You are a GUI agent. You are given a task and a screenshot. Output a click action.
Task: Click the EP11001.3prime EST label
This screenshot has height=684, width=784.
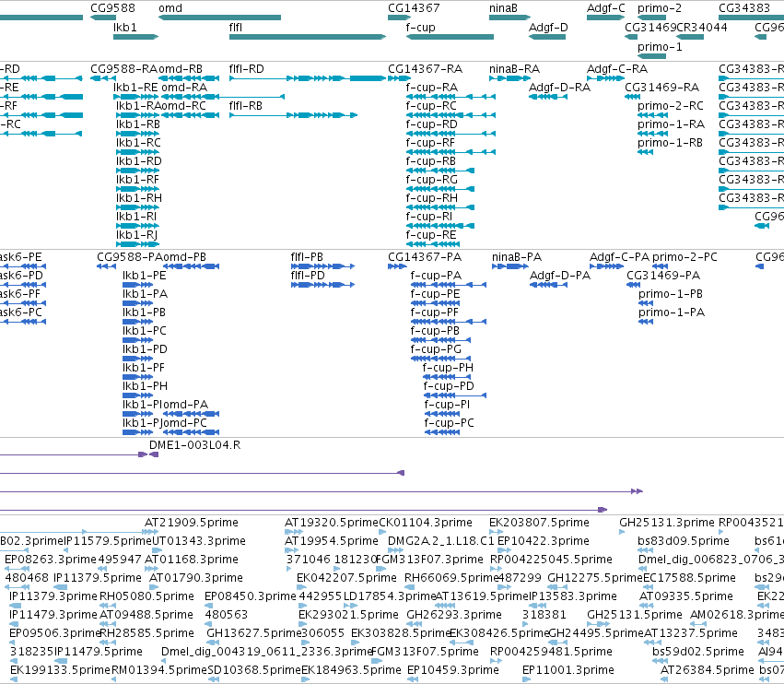point(568,670)
